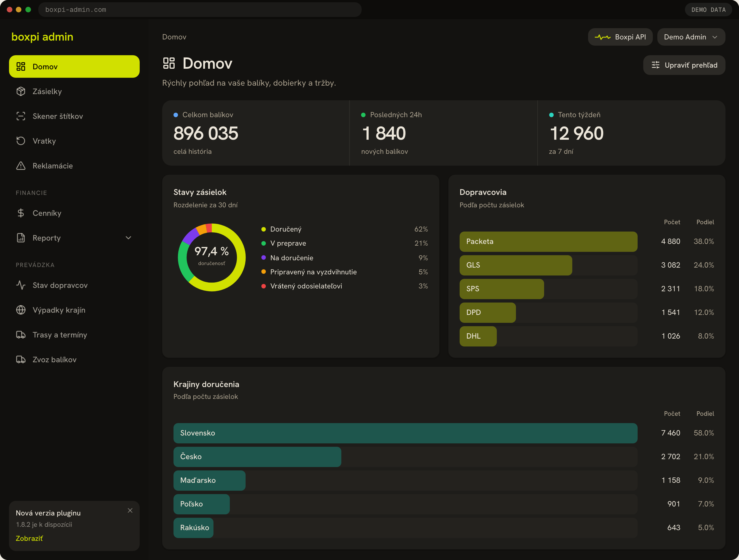Open Stav dopravcov activity icon
The image size is (739, 560).
pos(21,285)
